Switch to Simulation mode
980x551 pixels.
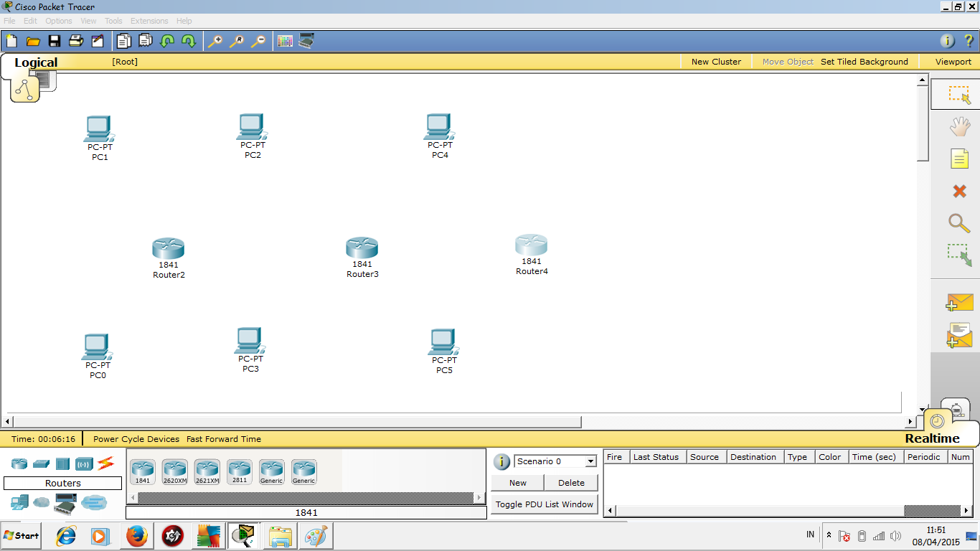point(957,409)
